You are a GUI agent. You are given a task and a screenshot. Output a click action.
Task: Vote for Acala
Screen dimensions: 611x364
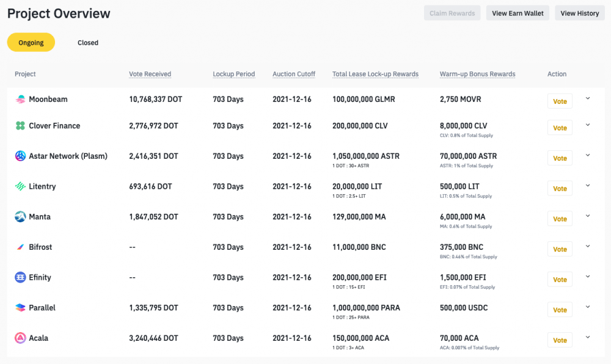(x=560, y=340)
